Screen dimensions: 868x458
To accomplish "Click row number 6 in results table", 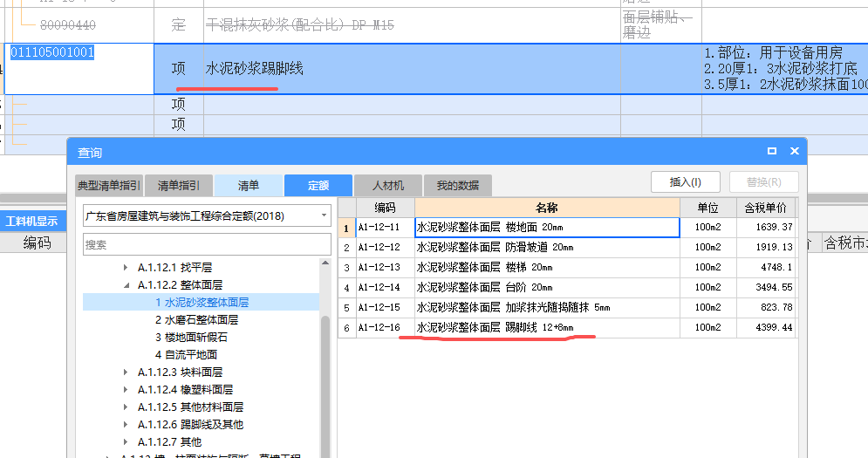I will point(346,328).
